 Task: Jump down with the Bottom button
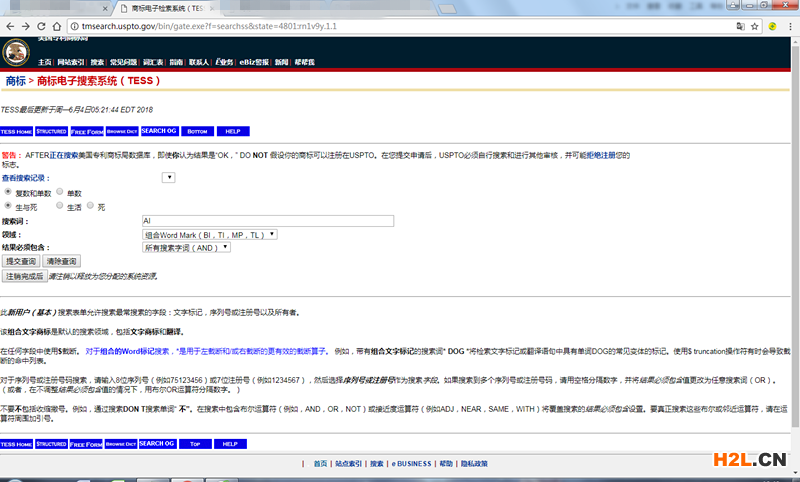click(197, 132)
